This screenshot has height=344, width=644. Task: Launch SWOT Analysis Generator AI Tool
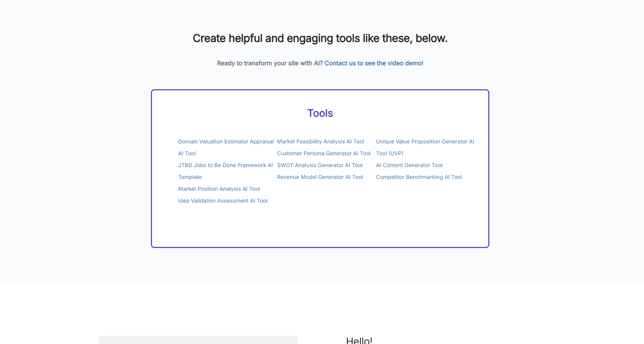point(319,165)
